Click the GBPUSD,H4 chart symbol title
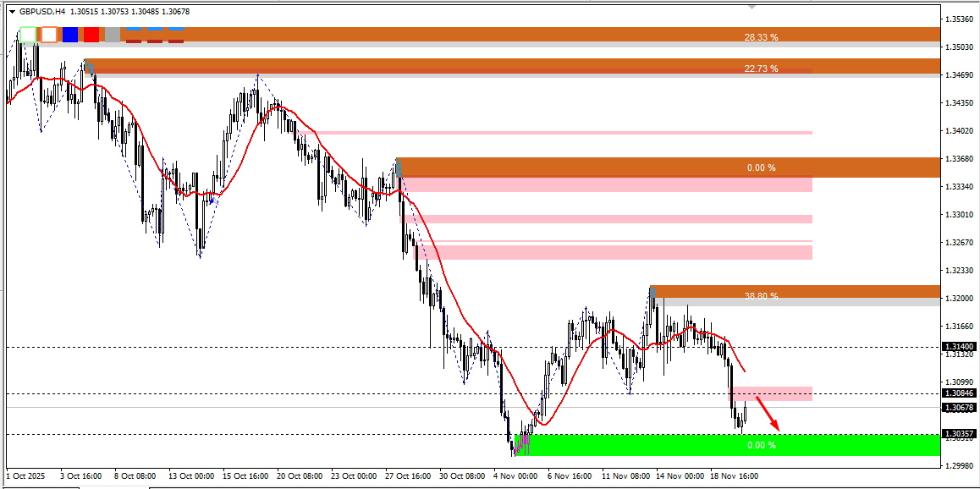The height and width of the screenshot is (489, 980). [41, 12]
